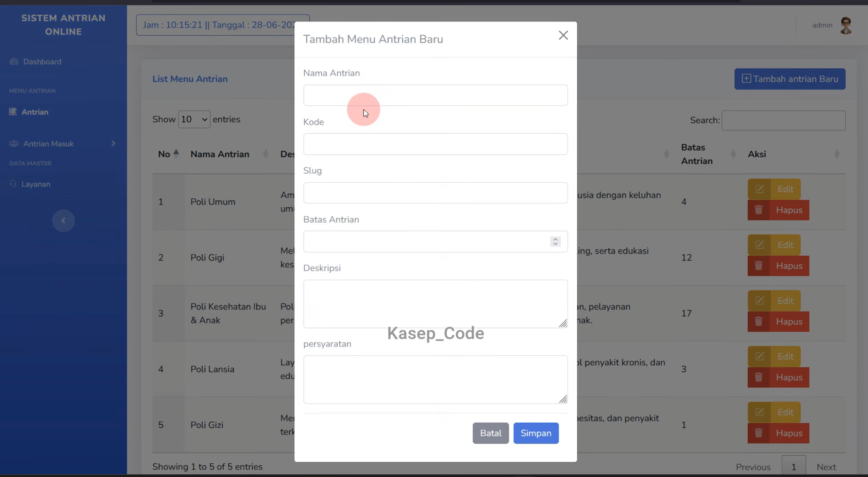This screenshot has height=477, width=868.
Task: Click the plus icon on Tambah antrian Baru
Action: pyautogui.click(x=746, y=78)
